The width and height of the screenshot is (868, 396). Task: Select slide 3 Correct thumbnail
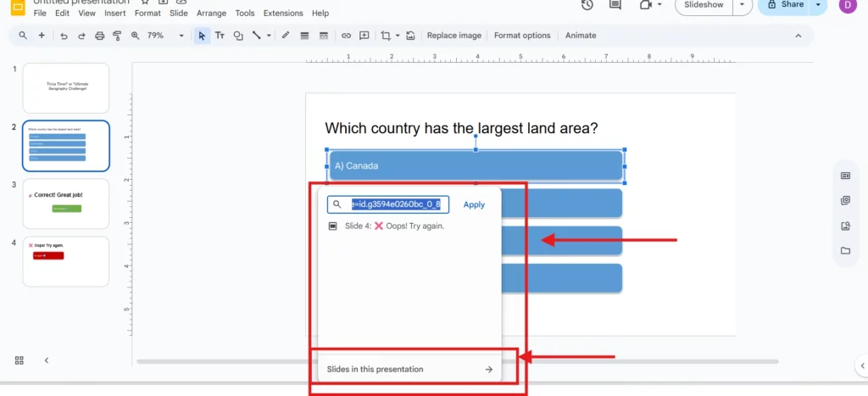tap(66, 204)
